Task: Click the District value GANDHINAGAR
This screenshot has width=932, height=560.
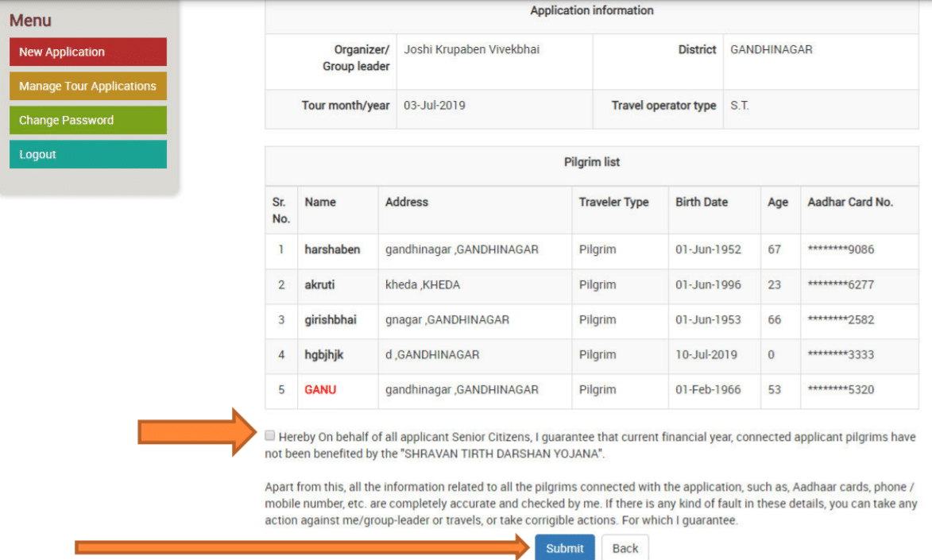Action: [772, 49]
